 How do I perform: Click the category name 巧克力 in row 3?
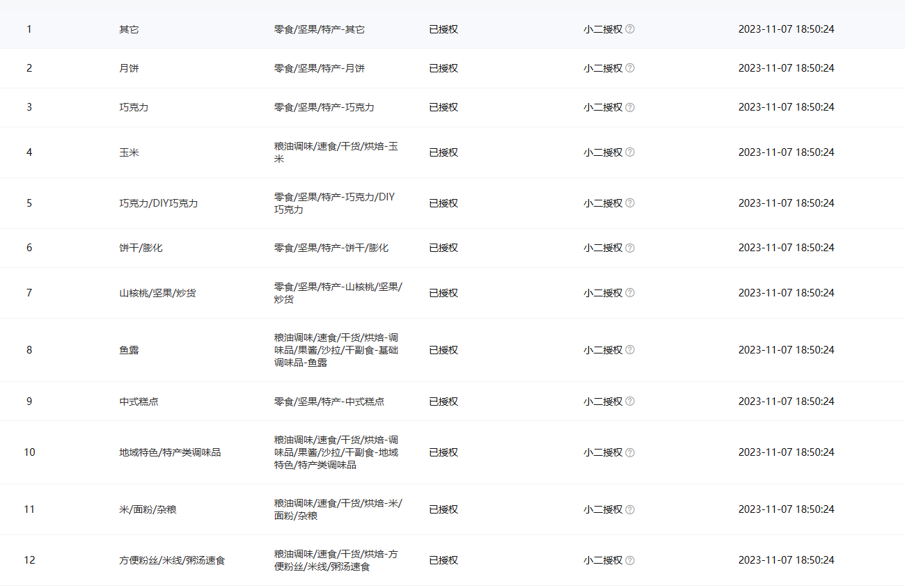click(x=134, y=107)
